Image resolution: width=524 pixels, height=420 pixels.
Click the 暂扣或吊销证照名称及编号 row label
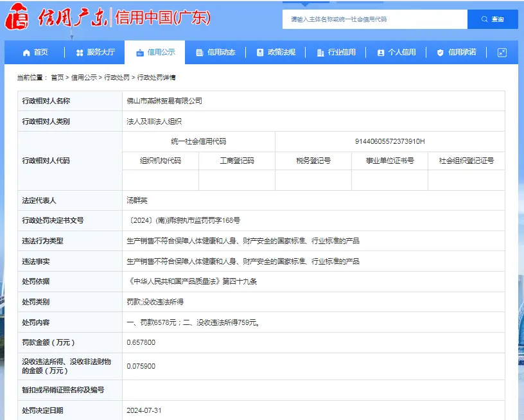coord(63,390)
